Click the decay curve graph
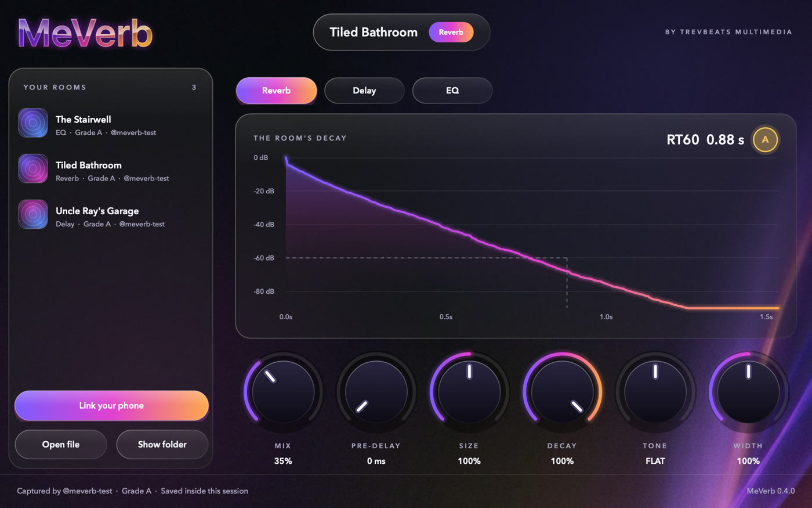Screen dimensions: 812x508 click(532, 232)
